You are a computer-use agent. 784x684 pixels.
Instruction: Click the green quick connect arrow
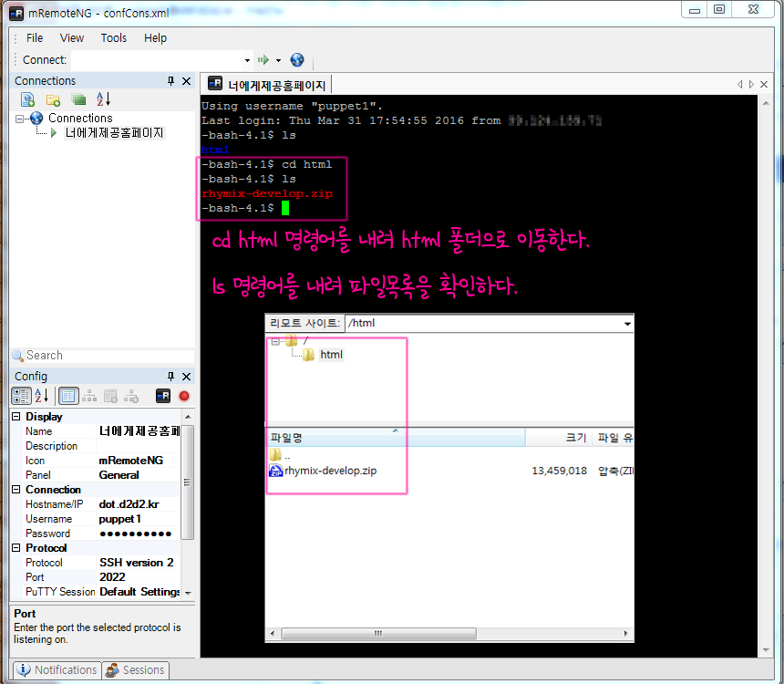(x=263, y=60)
